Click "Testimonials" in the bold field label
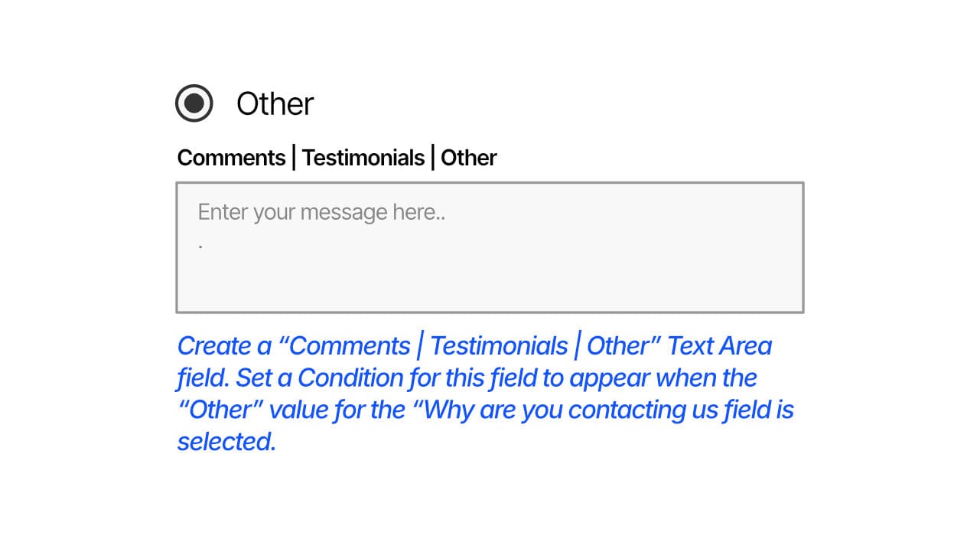 pos(363,158)
